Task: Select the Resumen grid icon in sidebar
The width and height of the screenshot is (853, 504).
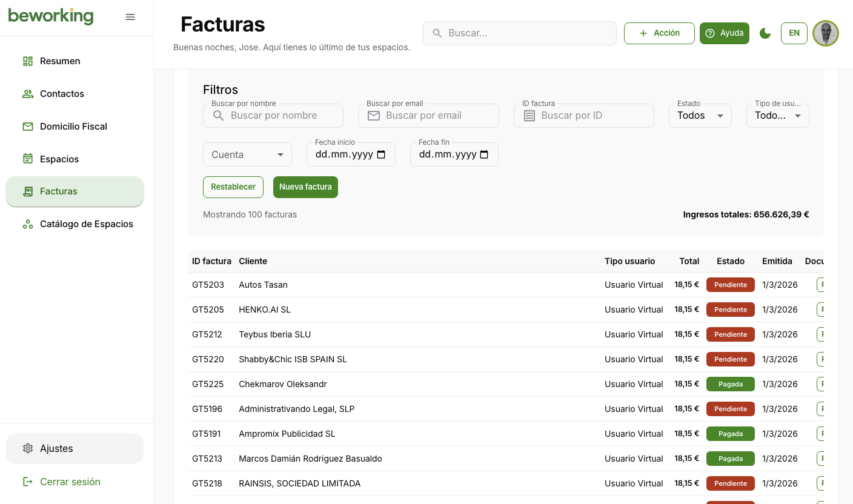Action: pyautogui.click(x=27, y=61)
